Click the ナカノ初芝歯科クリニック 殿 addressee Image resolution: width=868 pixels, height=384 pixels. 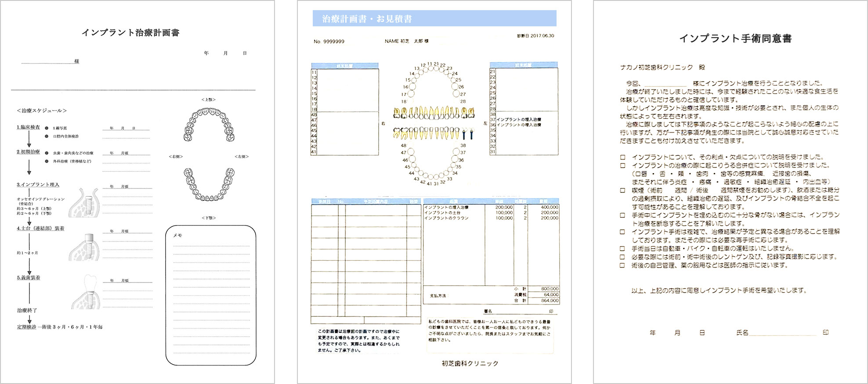coord(662,67)
